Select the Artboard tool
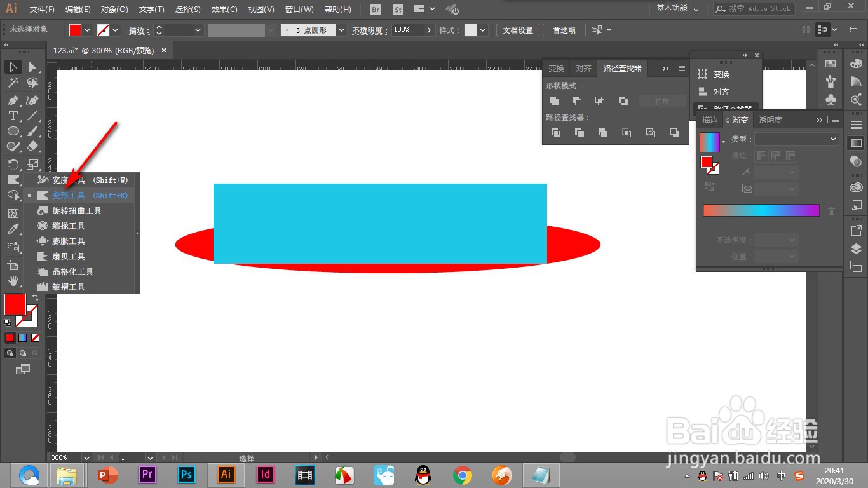 pos(13,265)
